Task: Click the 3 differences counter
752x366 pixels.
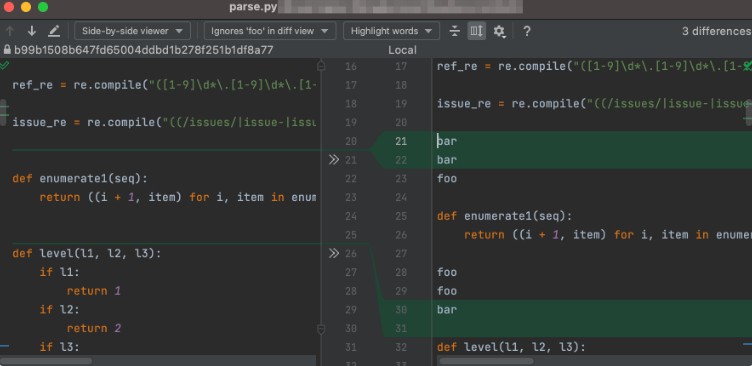Action: tap(717, 31)
